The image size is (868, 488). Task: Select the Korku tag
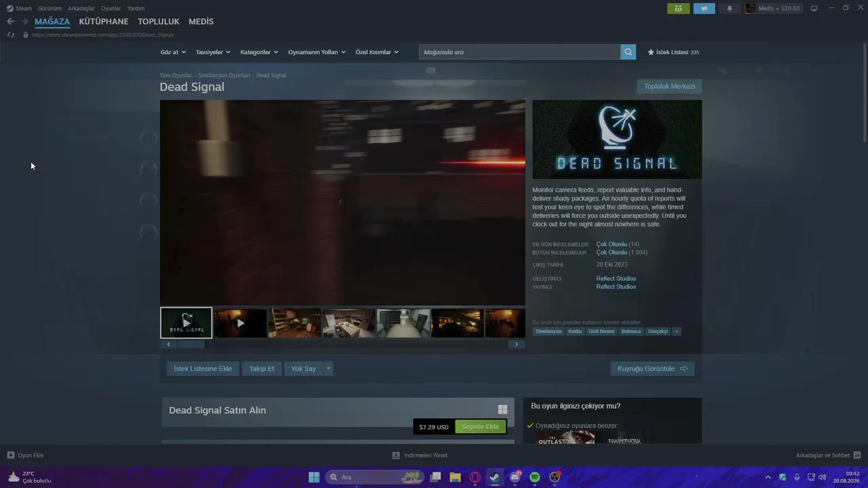click(x=575, y=331)
